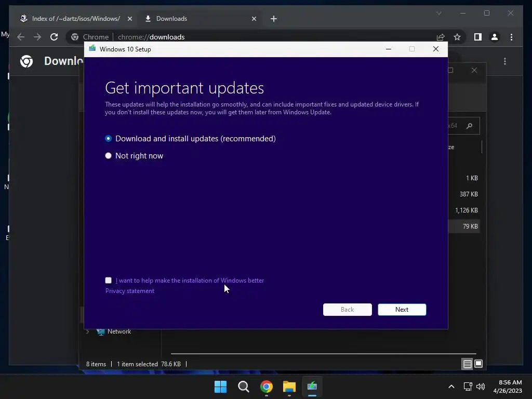Select the 1,126 KB file row
Viewport: 532px width, 399px height.
464,210
